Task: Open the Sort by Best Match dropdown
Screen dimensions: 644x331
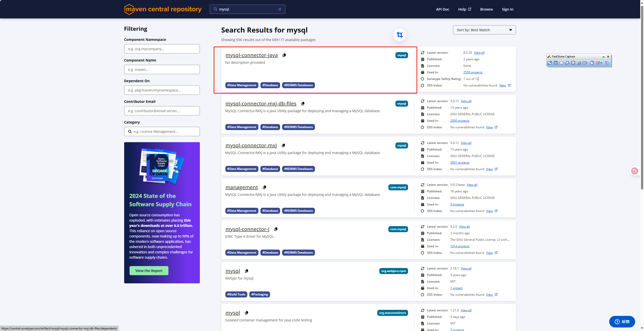Action: point(484,30)
